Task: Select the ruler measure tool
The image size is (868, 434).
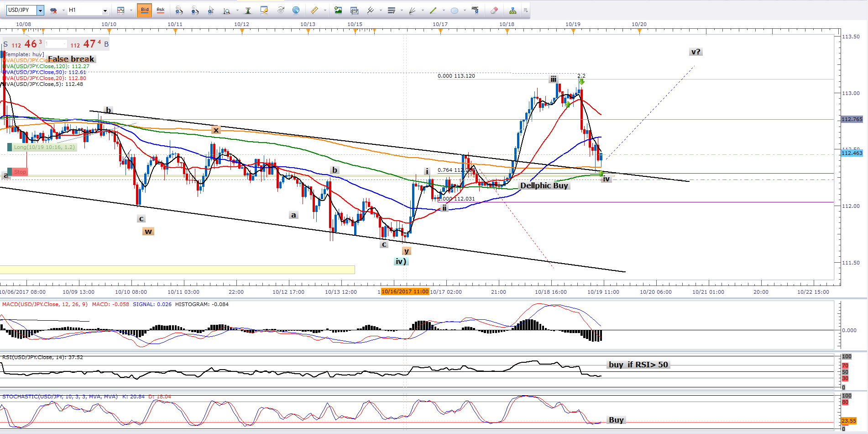Action: [314, 10]
